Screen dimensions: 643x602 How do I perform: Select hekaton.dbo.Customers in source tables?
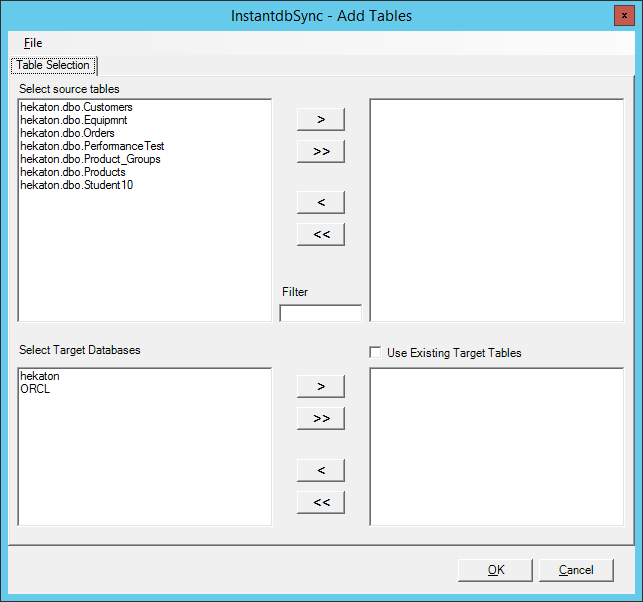point(76,107)
